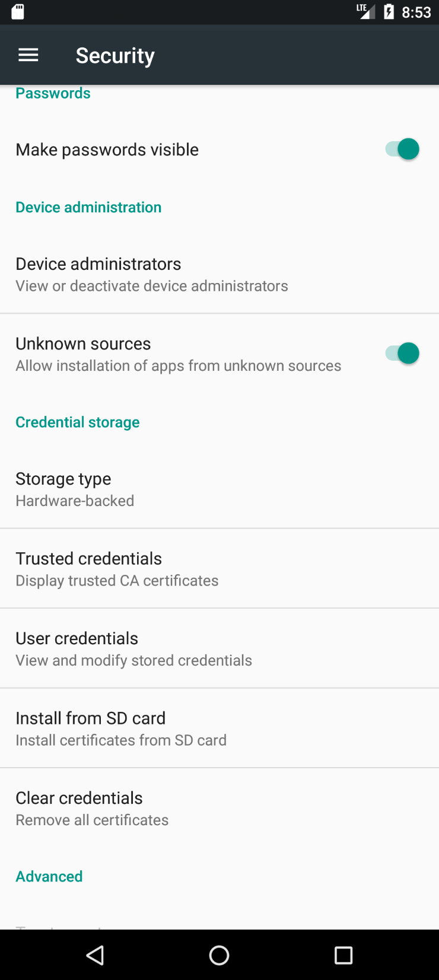This screenshot has height=980, width=439.
Task: Tap the Device administration section header
Action: tap(88, 207)
